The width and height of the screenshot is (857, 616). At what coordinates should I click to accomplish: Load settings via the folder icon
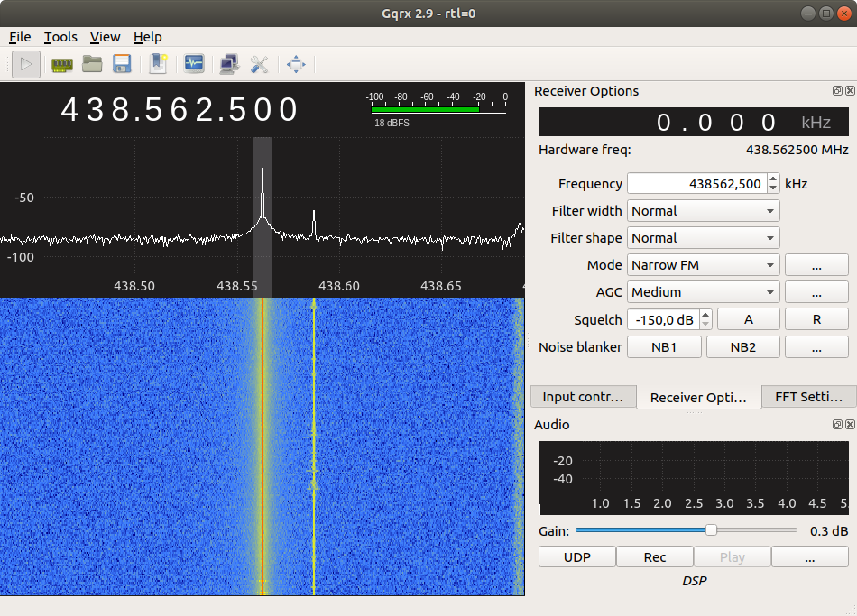click(92, 65)
